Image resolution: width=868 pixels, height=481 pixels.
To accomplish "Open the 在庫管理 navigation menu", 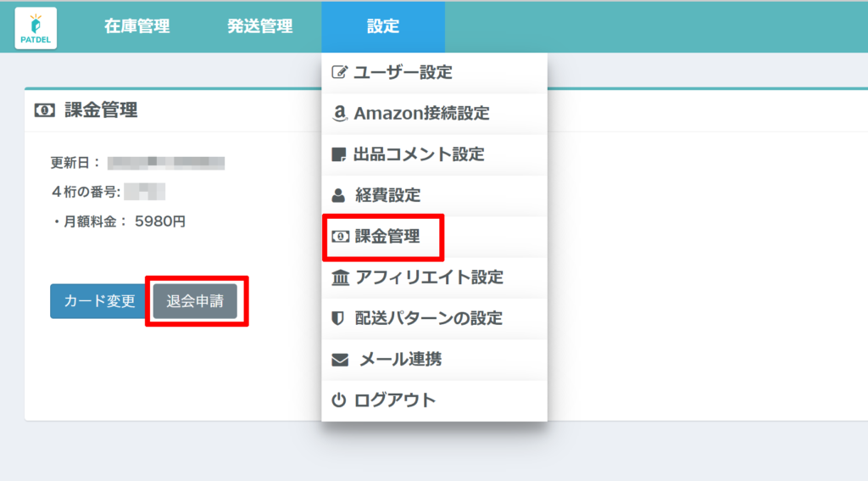I will (136, 27).
